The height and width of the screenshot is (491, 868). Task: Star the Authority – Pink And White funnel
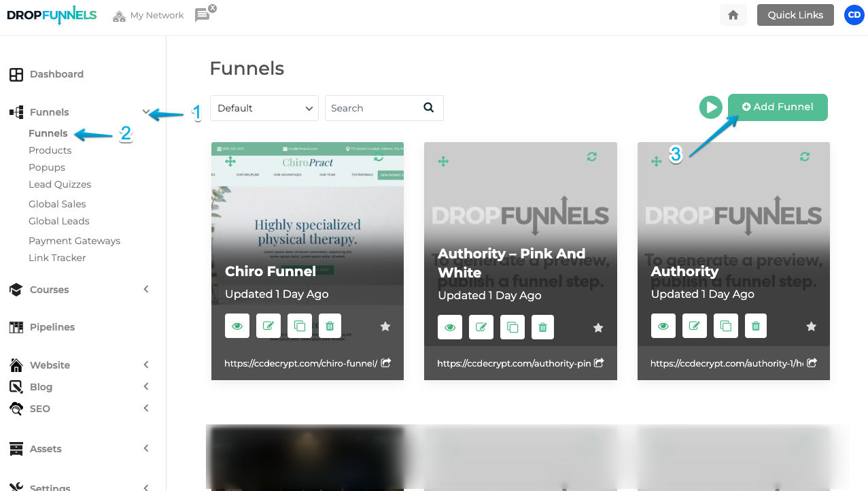pos(598,328)
